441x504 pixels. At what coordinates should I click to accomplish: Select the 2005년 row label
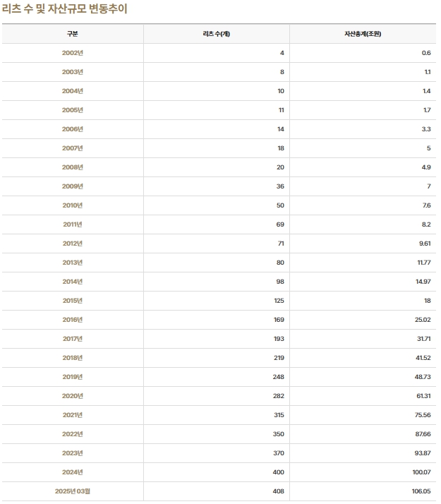[x=73, y=110]
